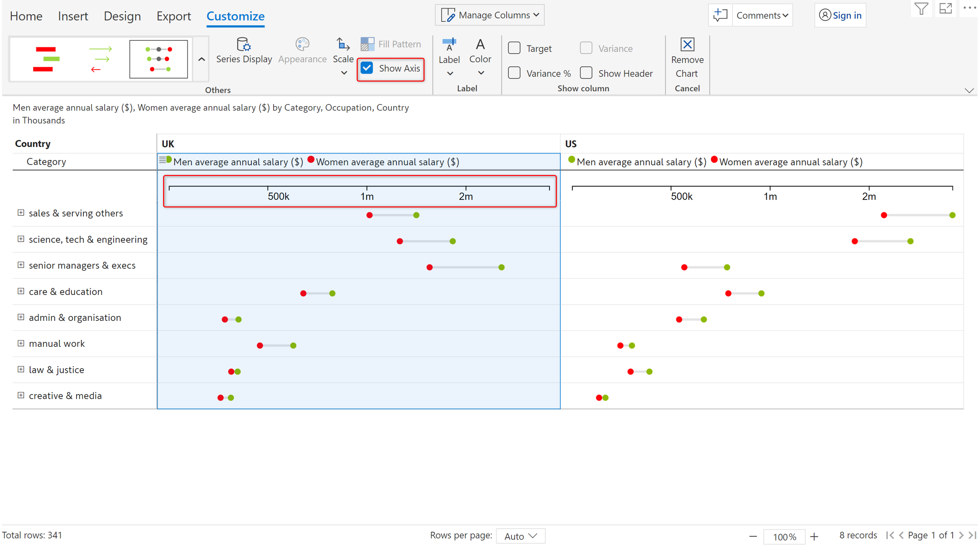Uncheck the Show Axis checkbox
The image size is (980, 547).
click(x=367, y=68)
